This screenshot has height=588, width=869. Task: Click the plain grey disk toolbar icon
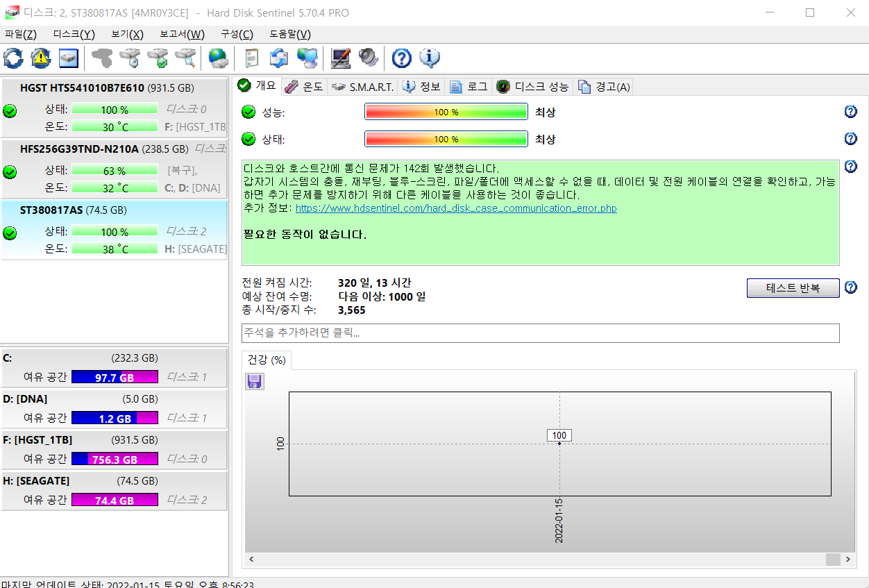(x=102, y=58)
